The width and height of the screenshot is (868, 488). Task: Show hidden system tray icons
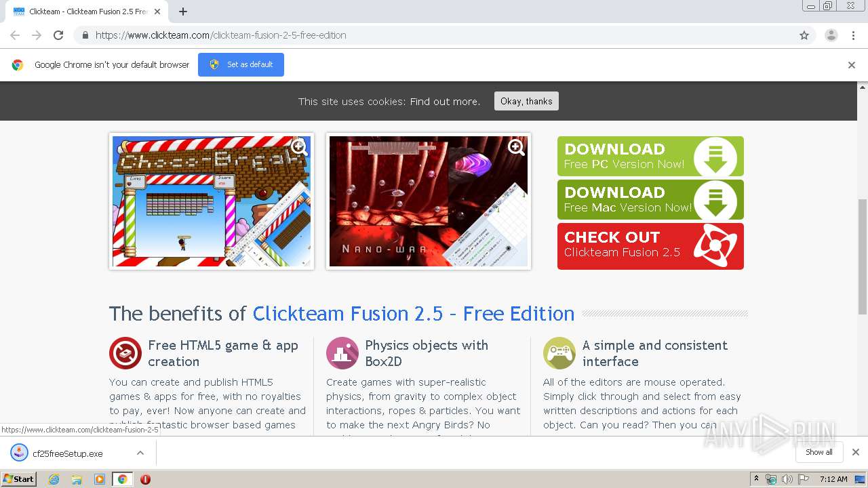(756, 479)
